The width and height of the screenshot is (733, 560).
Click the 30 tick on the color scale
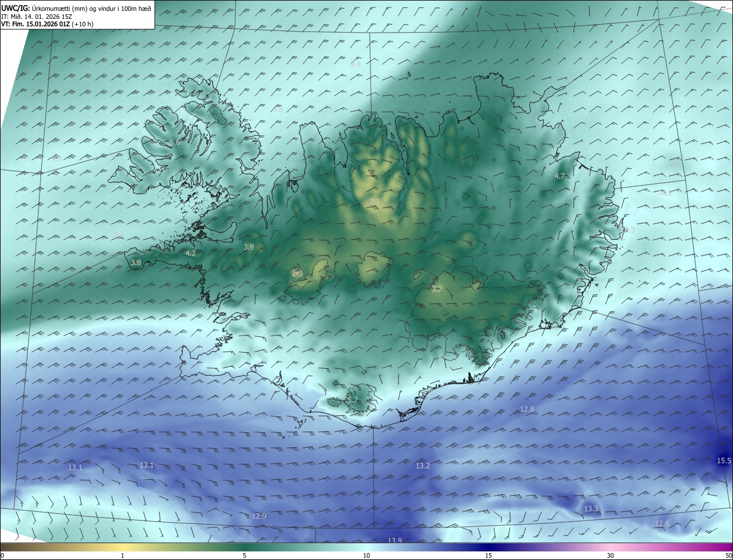pos(610,555)
